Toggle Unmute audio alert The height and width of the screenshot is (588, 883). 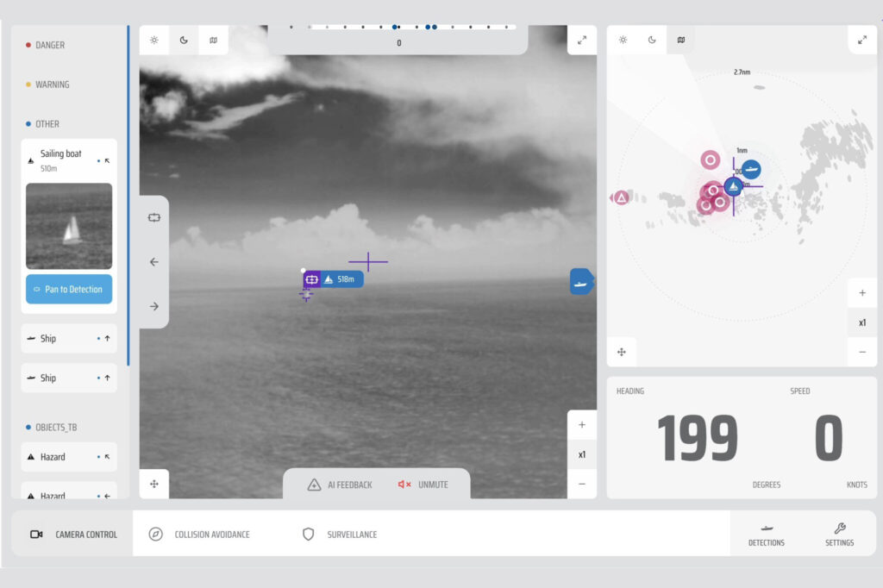(423, 485)
